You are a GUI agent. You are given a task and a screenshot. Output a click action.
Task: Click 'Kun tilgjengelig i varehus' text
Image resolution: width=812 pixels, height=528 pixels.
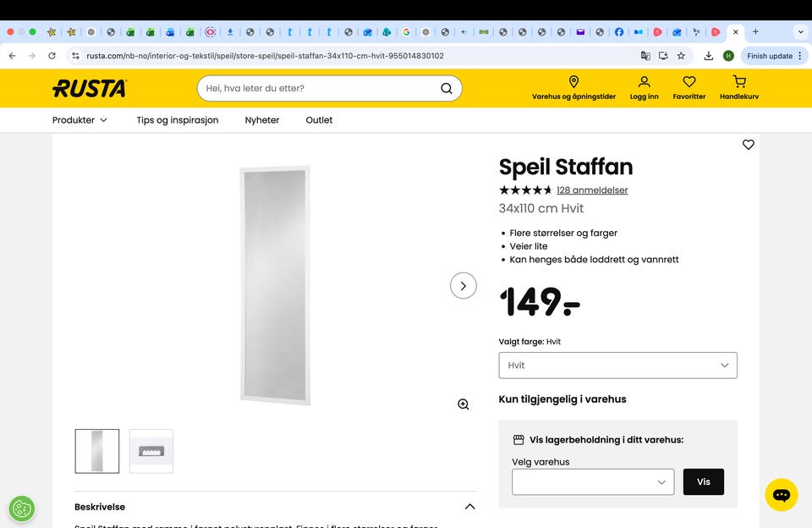pyautogui.click(x=562, y=399)
